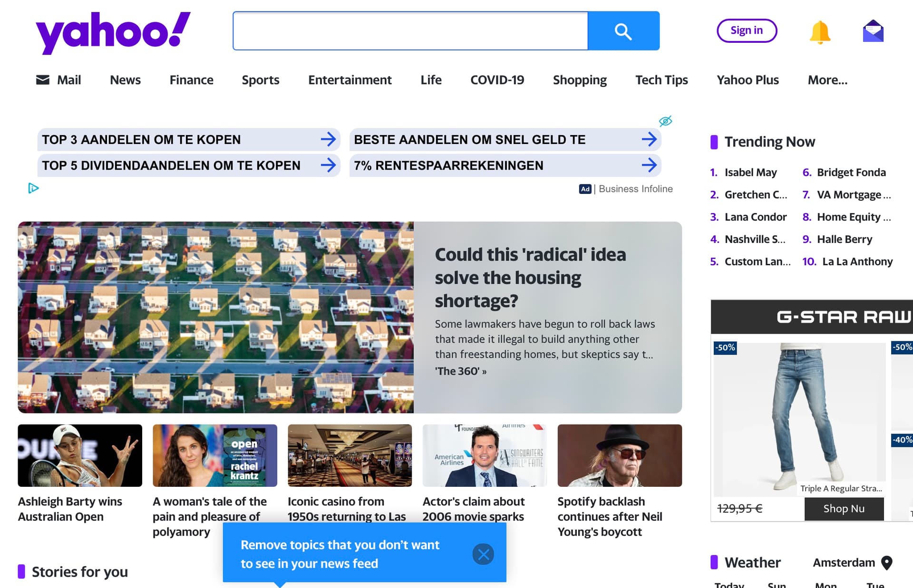Click trending topic Bridget Fonda
Viewport: 913px width, 588px height.
[851, 173]
